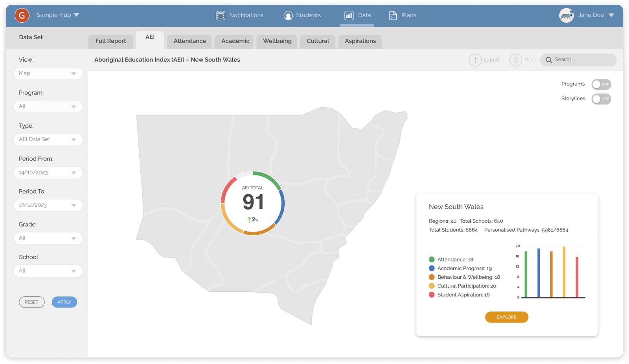Turn on the Storylines switch
This screenshot has width=629, height=364.
[x=601, y=99]
